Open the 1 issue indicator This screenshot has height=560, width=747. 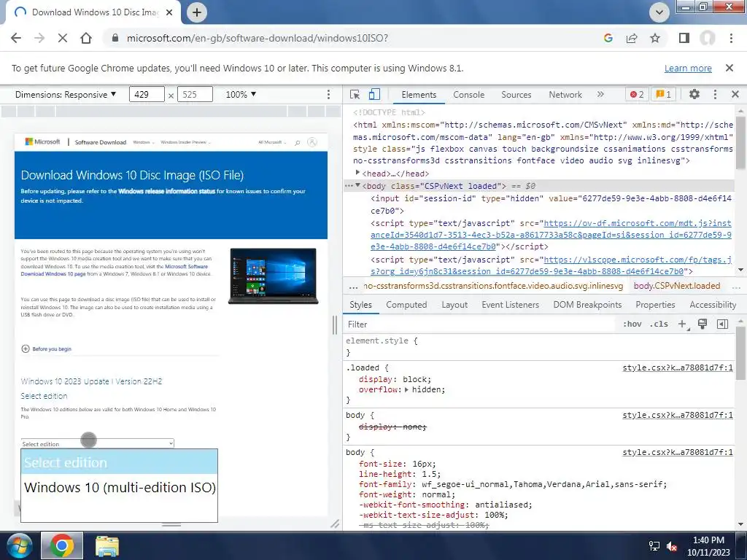[664, 94]
